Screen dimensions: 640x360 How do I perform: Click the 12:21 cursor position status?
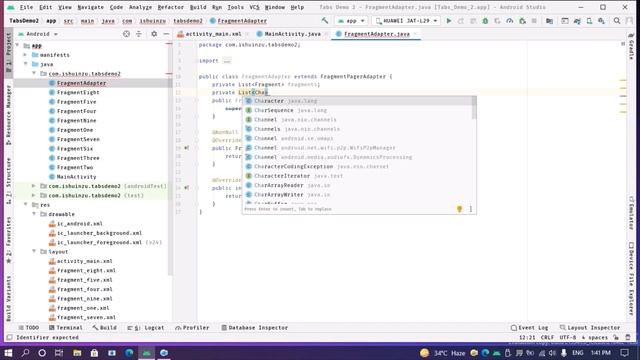[527, 338]
